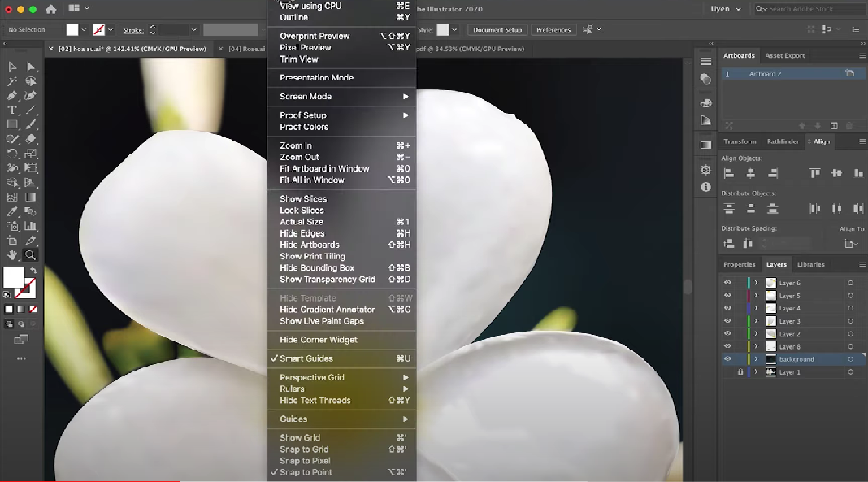868x482 pixels.
Task: Hide Layer 6 using eye icon
Action: [x=727, y=283]
